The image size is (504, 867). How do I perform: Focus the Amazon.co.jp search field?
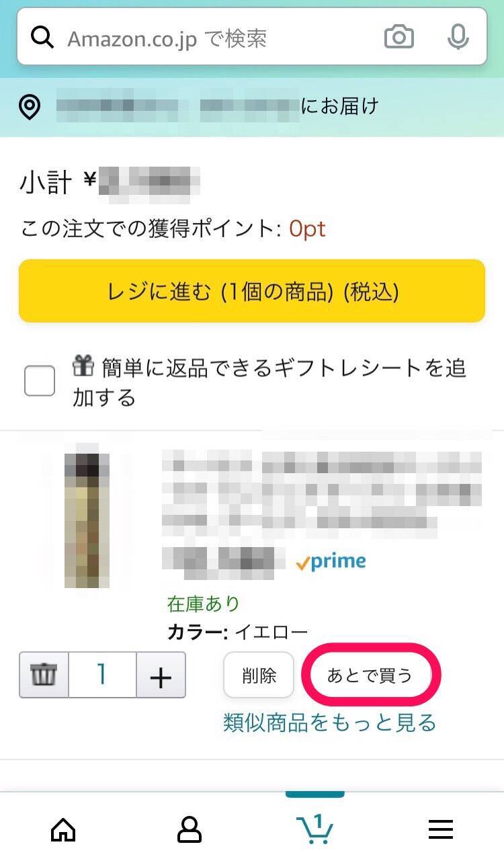click(215, 38)
